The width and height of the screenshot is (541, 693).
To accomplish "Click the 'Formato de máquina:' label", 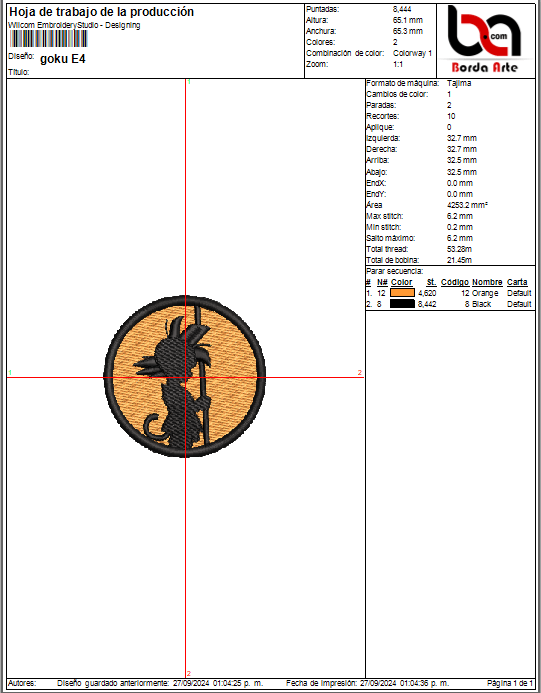I will click(x=403, y=83).
